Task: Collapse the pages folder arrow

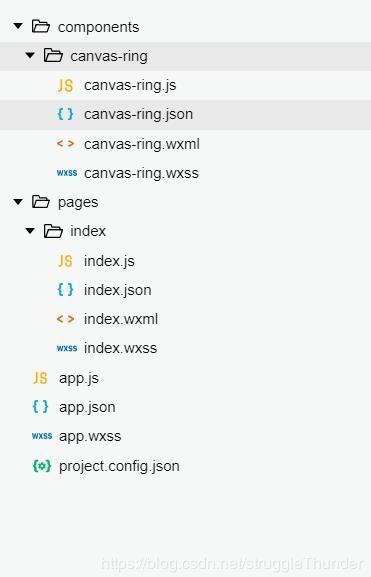Action: [x=18, y=202]
